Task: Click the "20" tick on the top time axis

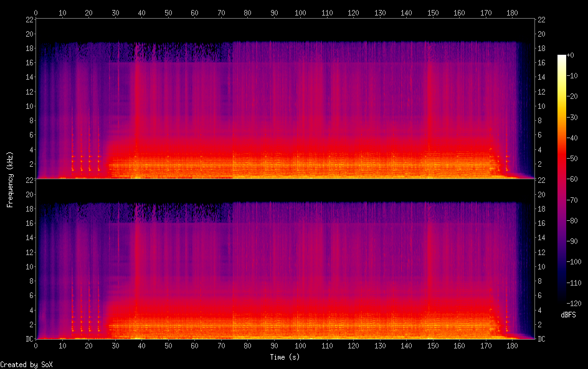Action: click(x=88, y=12)
